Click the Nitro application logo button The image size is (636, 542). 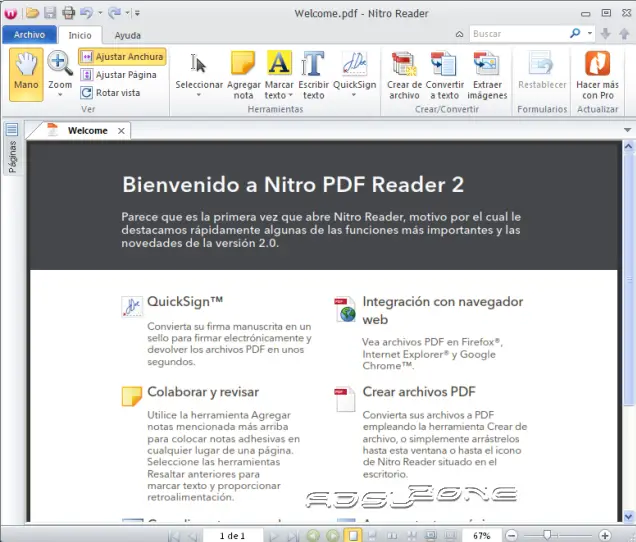click(x=11, y=13)
